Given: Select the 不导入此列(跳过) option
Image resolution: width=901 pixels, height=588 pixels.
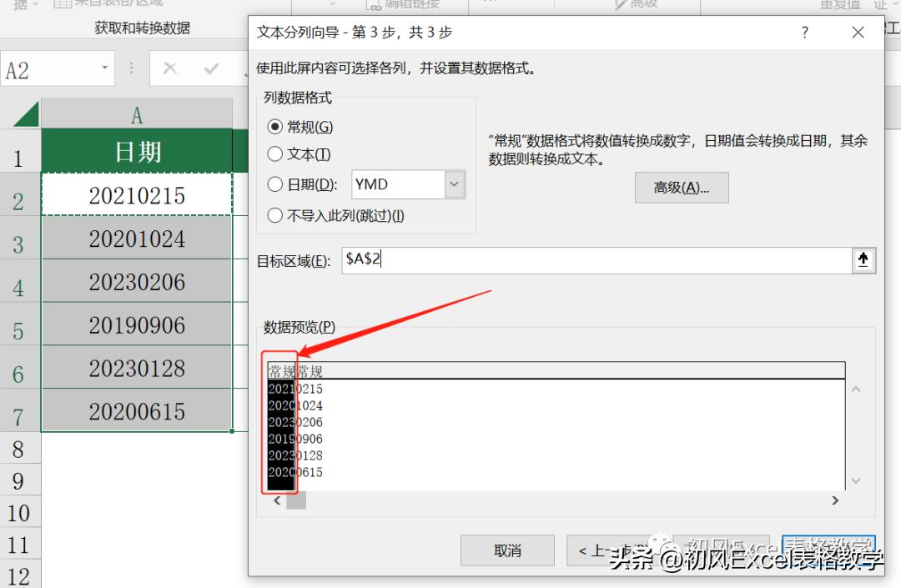Looking at the screenshot, I should [x=275, y=214].
